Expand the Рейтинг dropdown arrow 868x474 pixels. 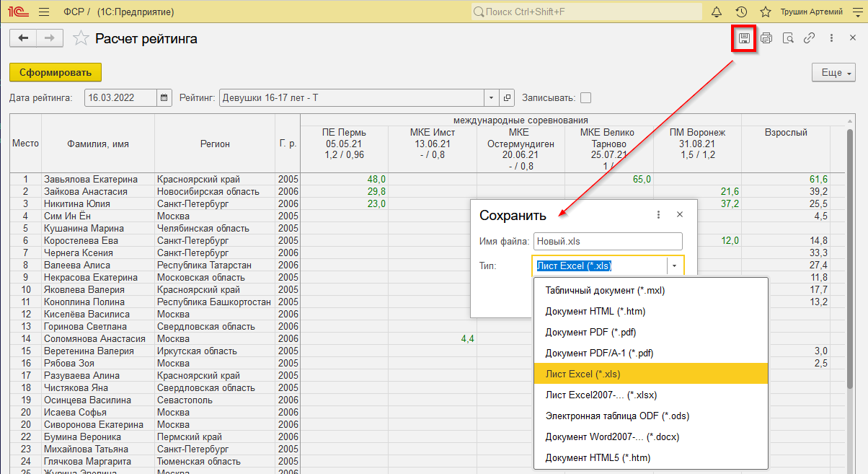coord(491,97)
